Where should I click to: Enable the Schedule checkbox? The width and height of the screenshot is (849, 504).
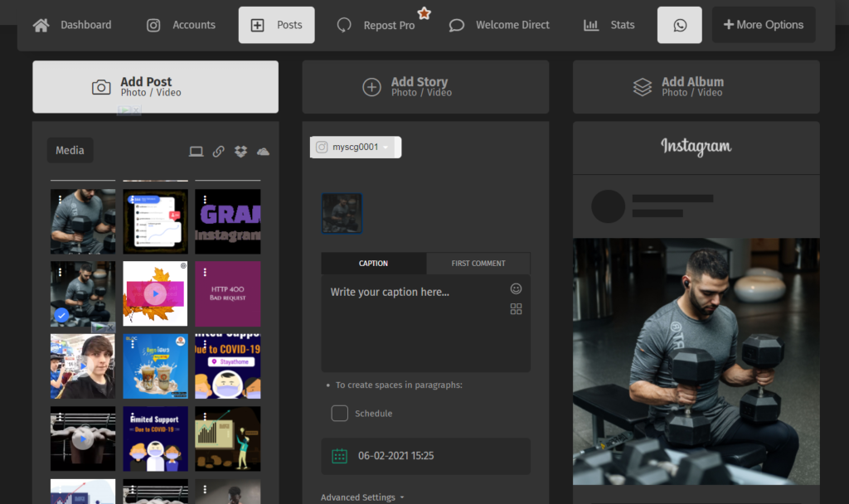point(339,413)
